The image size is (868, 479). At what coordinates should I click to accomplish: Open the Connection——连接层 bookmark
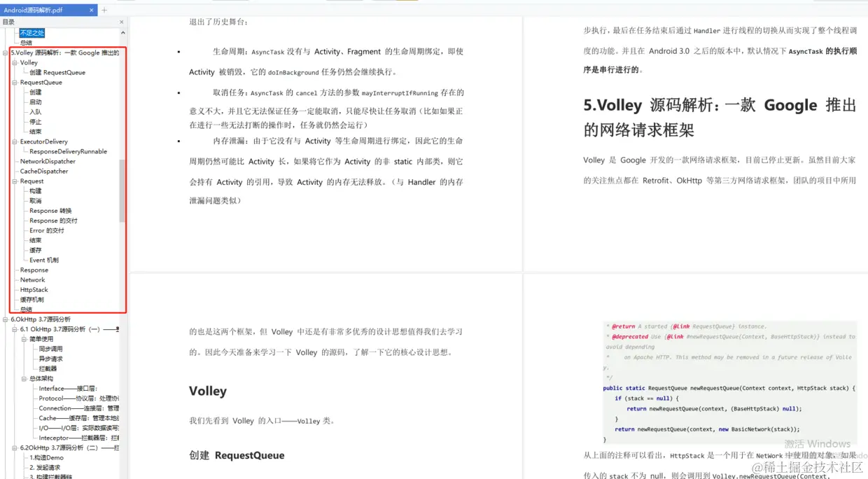click(78, 408)
